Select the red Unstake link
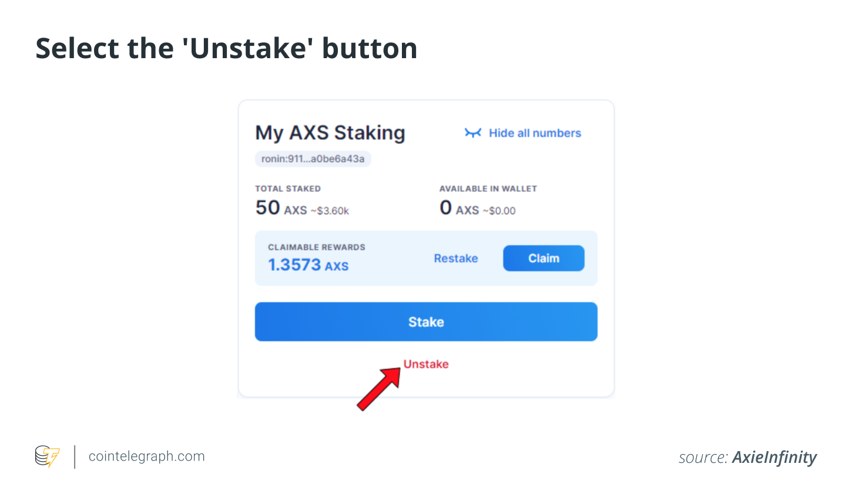Screen dimensions: 852x504 tap(426, 364)
